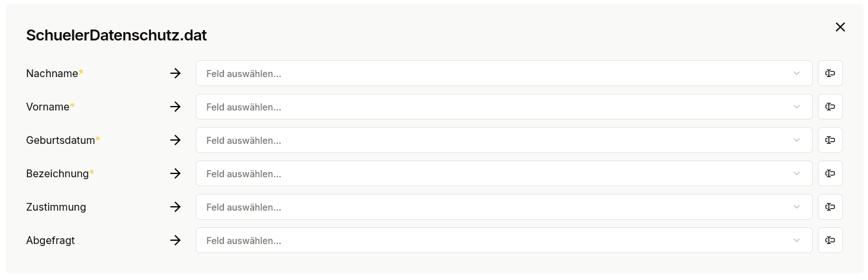Screen dimensions: 868x280
Task: Click the arrow icon next to Nachname
Action: [175, 73]
